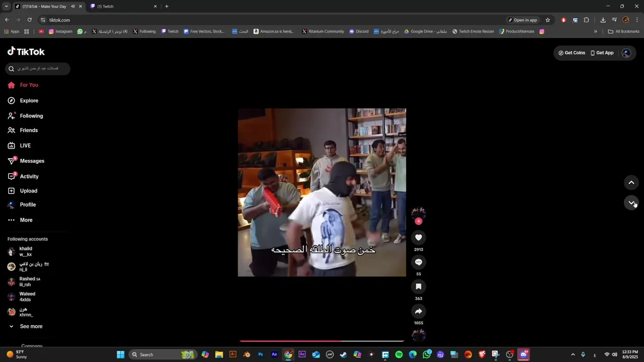Pause the playing video

322,193
